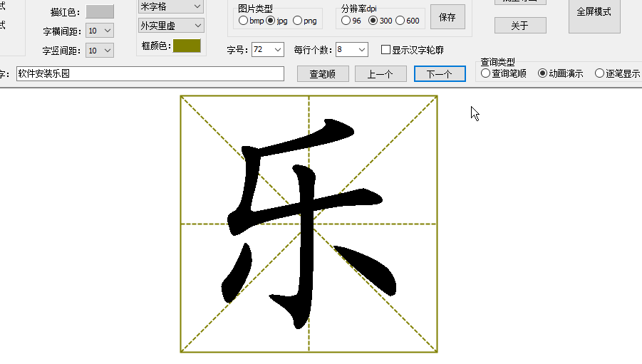The image size is (642, 364).
Task: Click the 描红色 gray color swatch
Action: (100, 11)
